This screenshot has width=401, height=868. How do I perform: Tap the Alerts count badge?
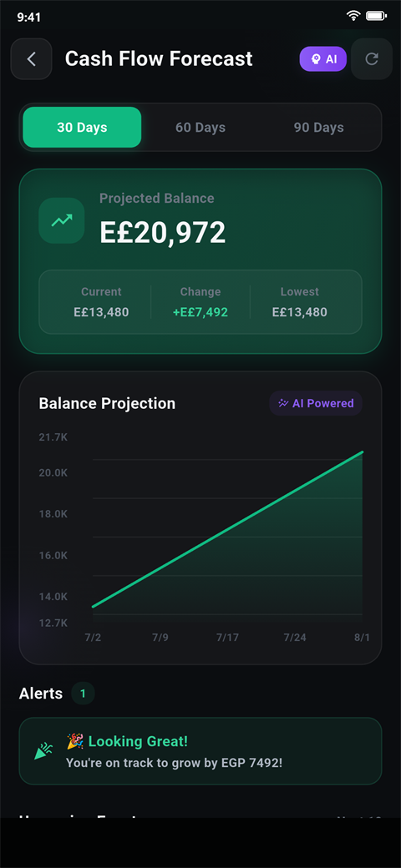[83, 693]
